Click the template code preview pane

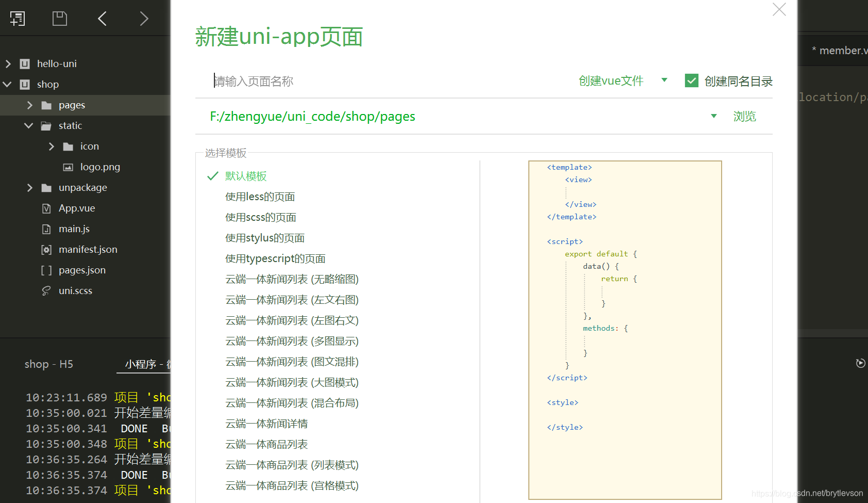625,330
